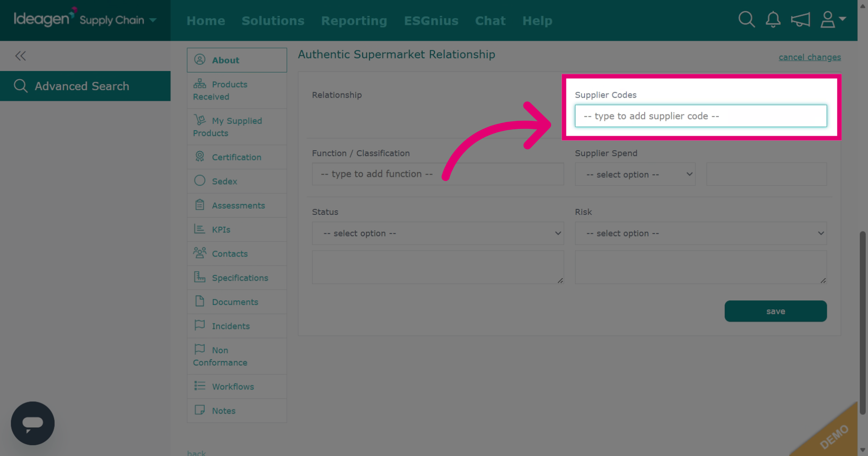This screenshot has width=868, height=456.
Task: Click Non Conformance flag icon
Action: tap(200, 349)
